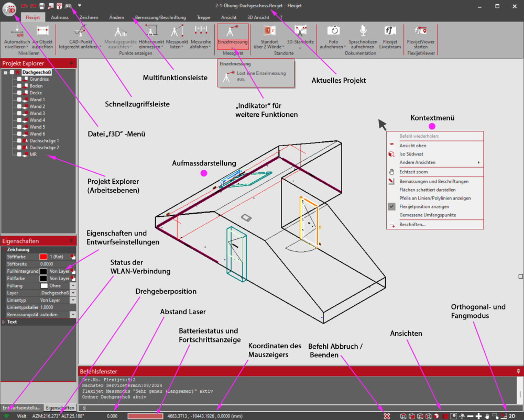The width and height of the screenshot is (524, 420).
Task: Toggle the MR layer checkbox
Action: coord(19,154)
